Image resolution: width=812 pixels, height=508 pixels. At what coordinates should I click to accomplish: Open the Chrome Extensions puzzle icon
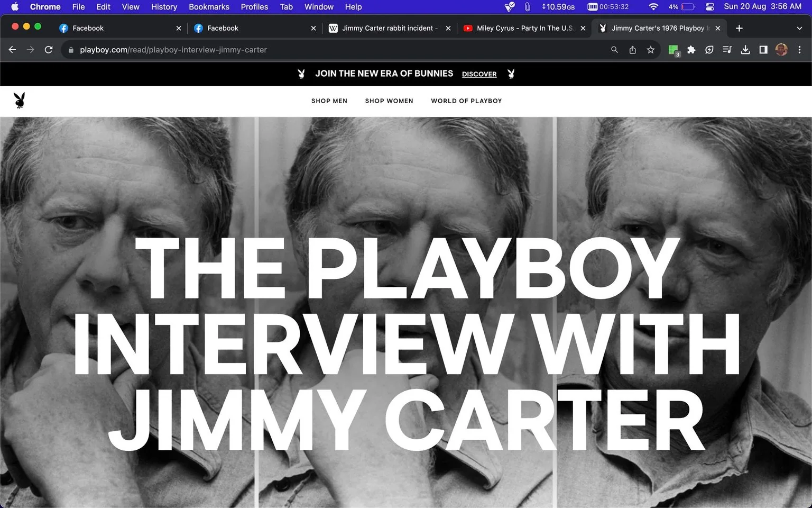(x=691, y=50)
